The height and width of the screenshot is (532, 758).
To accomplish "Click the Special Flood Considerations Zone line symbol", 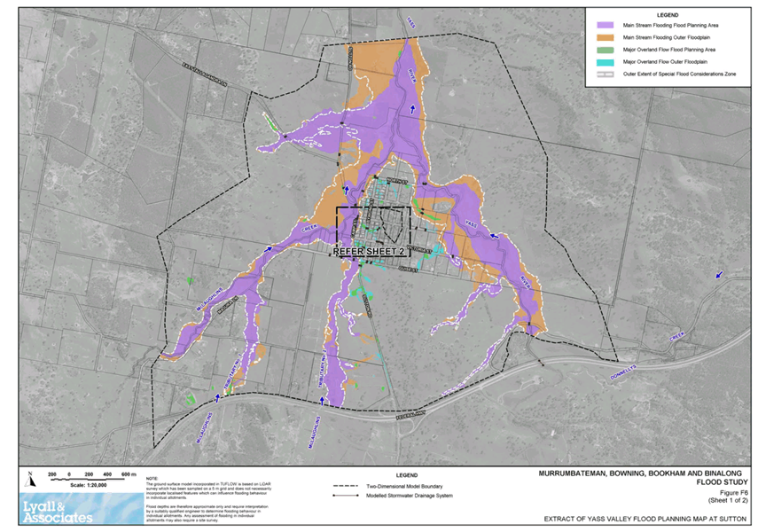I will pyautogui.click(x=606, y=74).
